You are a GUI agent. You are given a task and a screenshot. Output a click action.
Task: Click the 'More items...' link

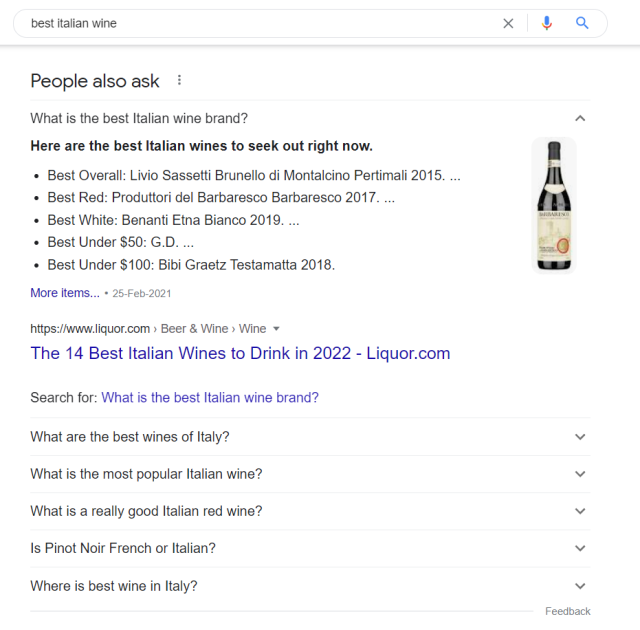pos(65,293)
